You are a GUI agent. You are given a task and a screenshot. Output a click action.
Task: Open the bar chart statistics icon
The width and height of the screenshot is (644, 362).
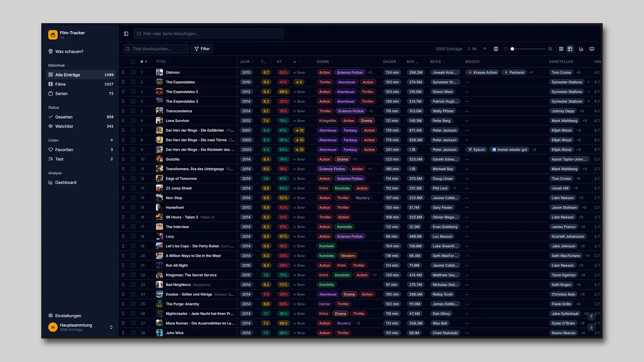pyautogui.click(x=581, y=49)
